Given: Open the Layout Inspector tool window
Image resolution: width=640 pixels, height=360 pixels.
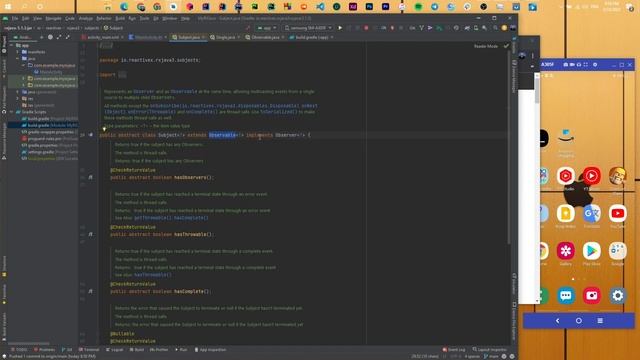Looking at the screenshot, I should [x=489, y=350].
